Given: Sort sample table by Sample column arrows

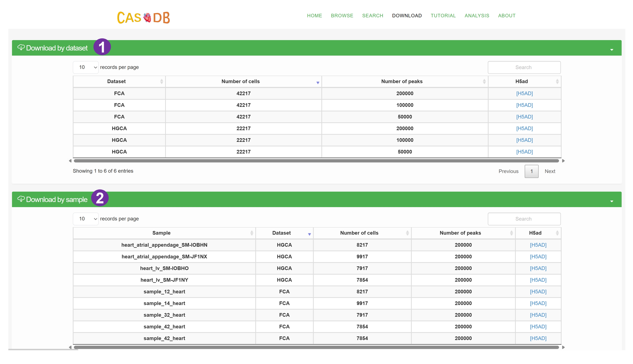Looking at the screenshot, I should point(252,233).
